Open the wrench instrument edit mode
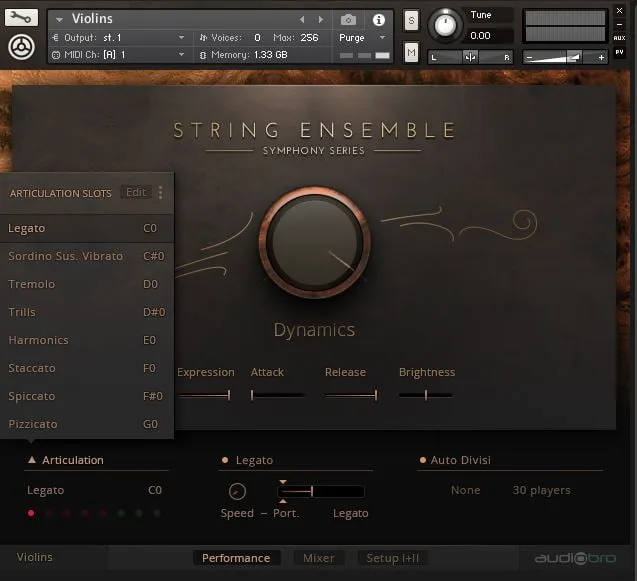 (21, 17)
